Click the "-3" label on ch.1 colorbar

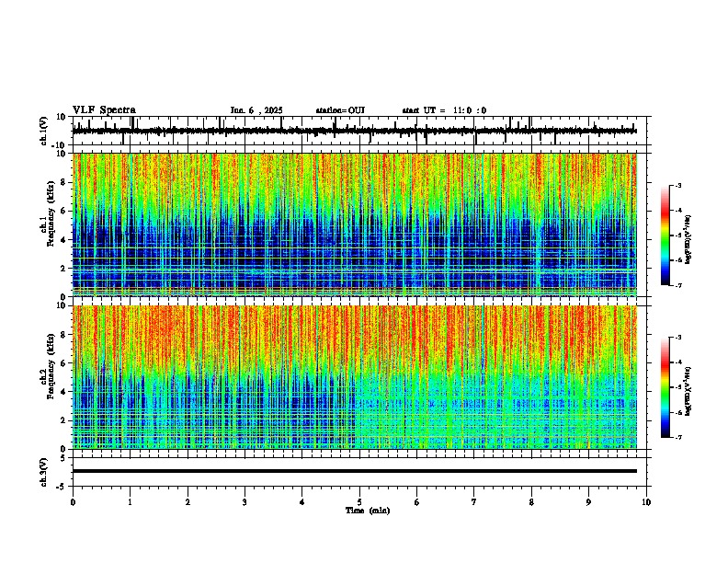pyautogui.click(x=678, y=185)
